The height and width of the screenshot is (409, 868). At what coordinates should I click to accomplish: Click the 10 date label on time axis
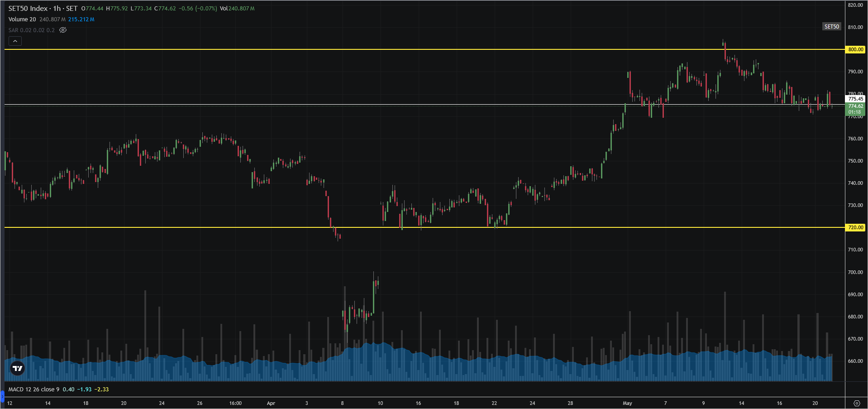(380, 403)
